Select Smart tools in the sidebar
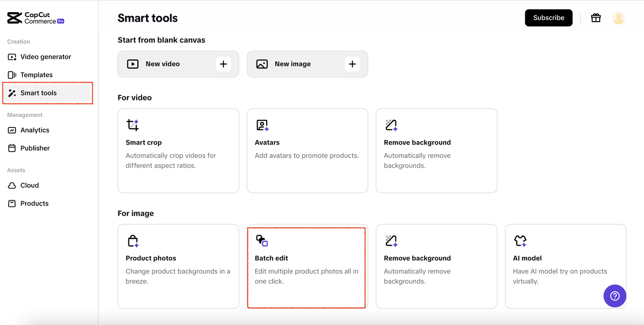This screenshot has height=325, width=644. (x=38, y=93)
